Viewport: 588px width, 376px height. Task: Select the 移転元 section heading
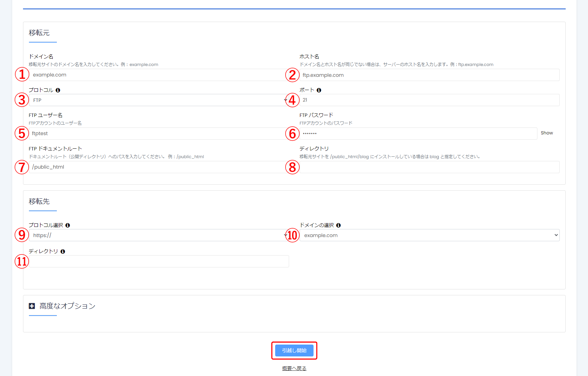pos(39,32)
